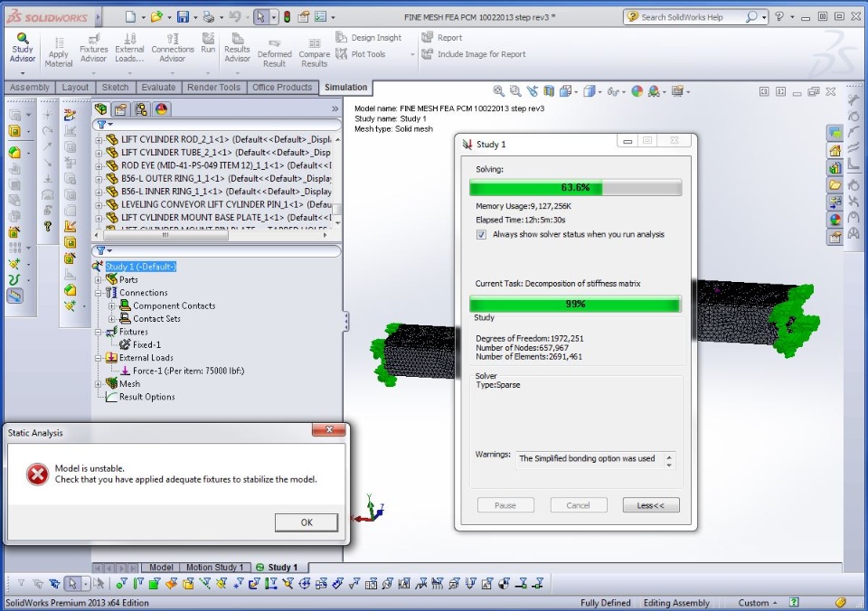The height and width of the screenshot is (611, 868).
Task: Open the Render Tools tab
Action: click(213, 88)
